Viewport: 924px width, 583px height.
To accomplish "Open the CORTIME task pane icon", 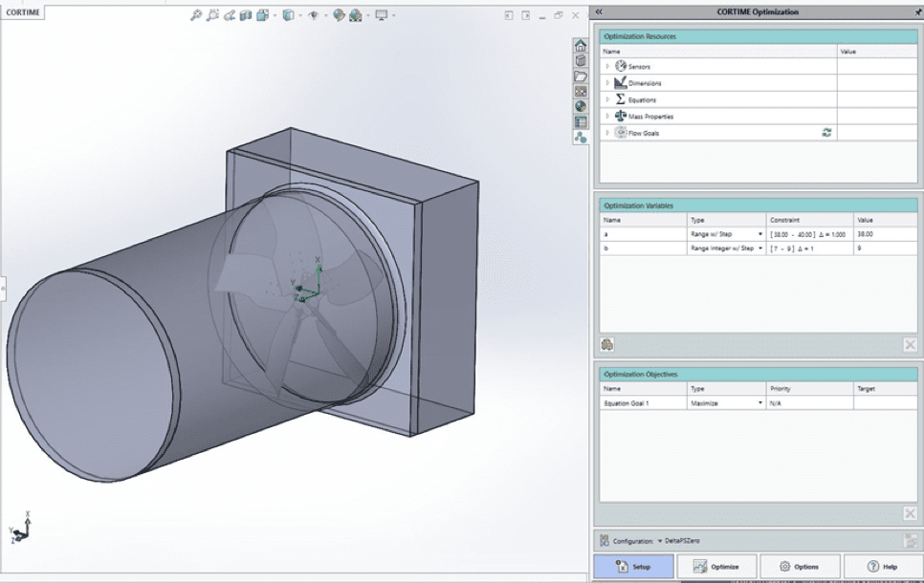I will pos(581,138).
